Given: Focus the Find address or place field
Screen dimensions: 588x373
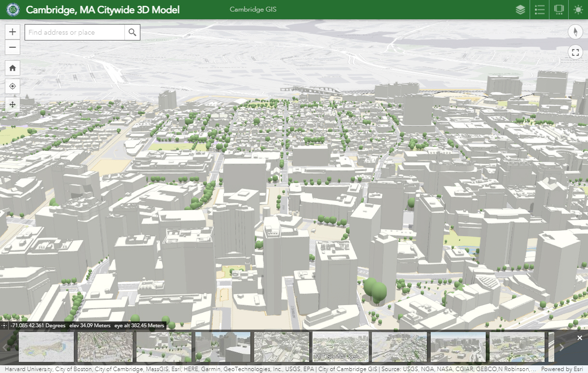Looking at the screenshot, I should (75, 32).
